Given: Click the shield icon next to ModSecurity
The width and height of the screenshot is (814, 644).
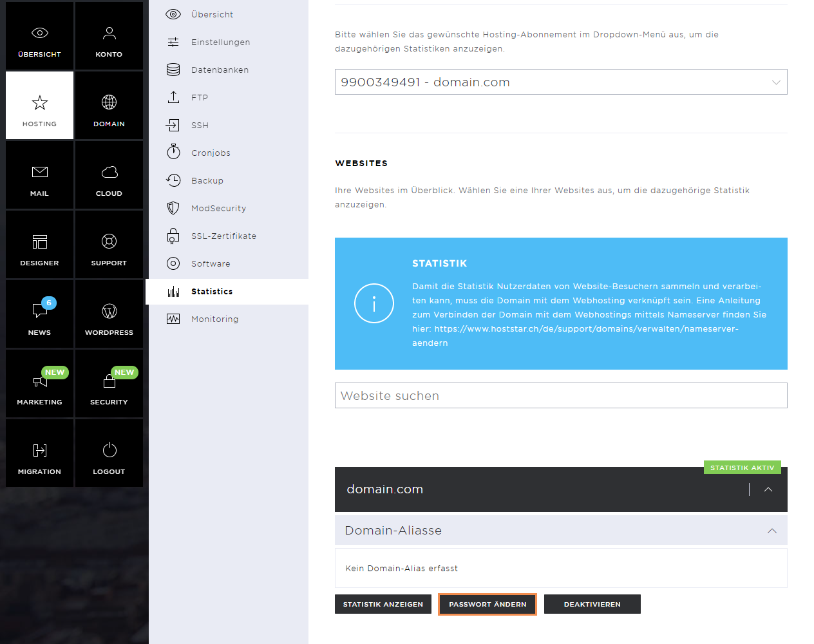Looking at the screenshot, I should coord(173,208).
